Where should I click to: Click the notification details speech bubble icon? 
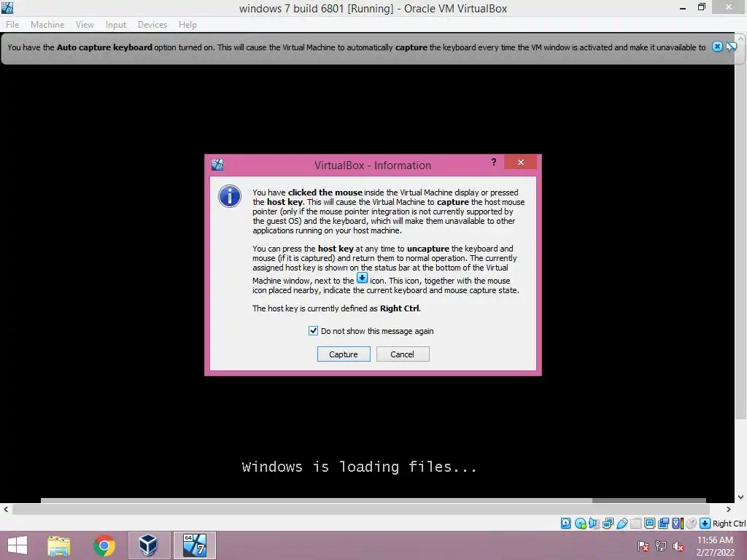[731, 47]
